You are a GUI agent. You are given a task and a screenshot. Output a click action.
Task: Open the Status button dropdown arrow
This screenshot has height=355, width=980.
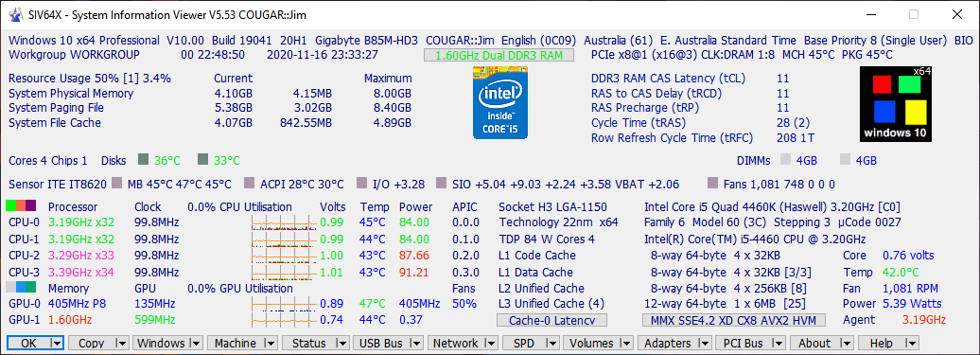coord(341,343)
